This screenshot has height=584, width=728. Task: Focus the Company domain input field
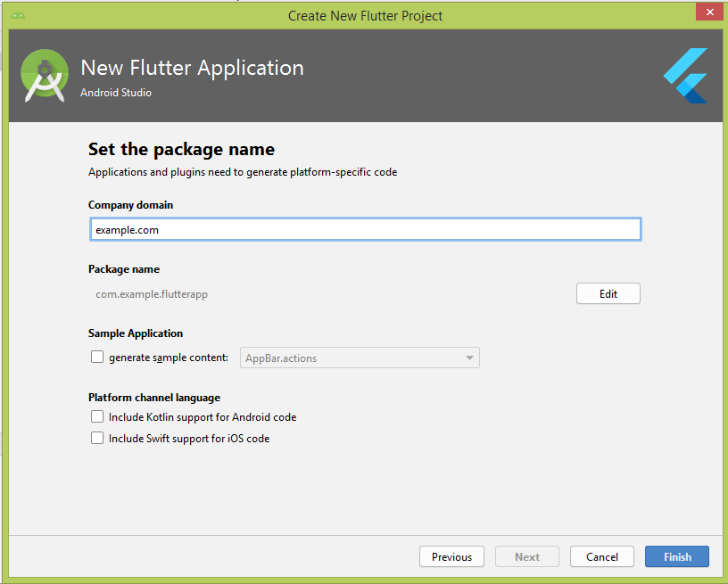[x=366, y=229]
